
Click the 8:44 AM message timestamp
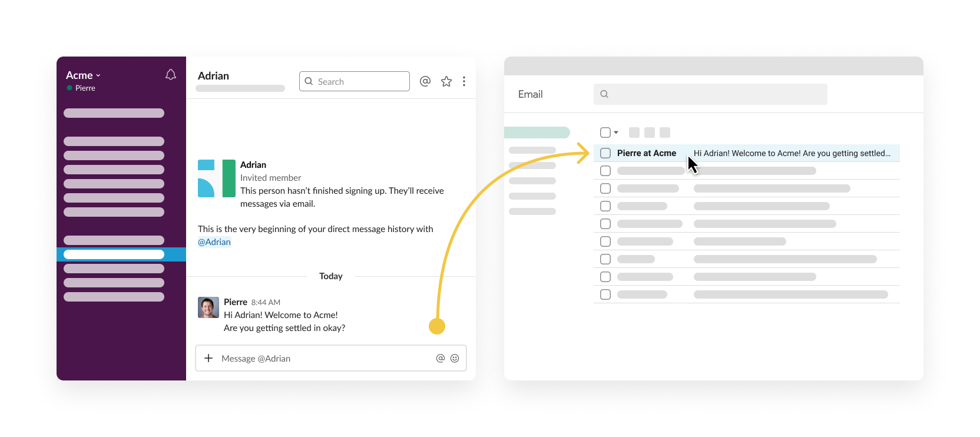tap(266, 303)
